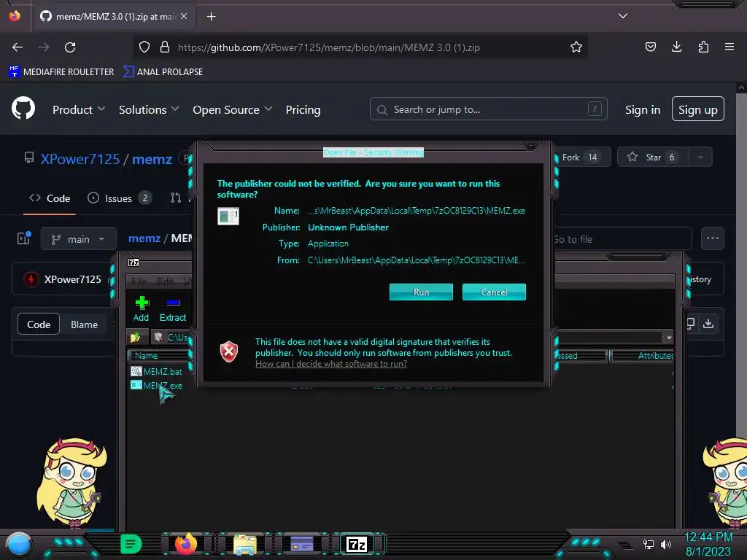Click the Go to file field
This screenshot has width=747, height=560.
click(623, 239)
